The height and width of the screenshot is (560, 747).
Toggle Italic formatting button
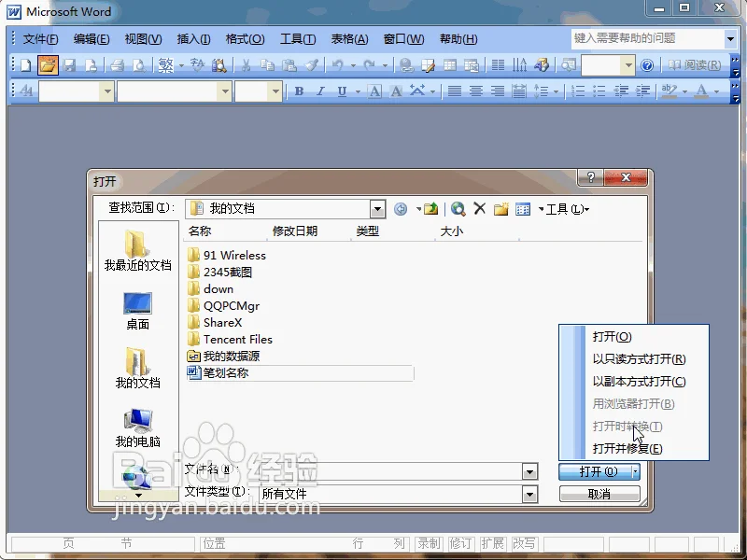pyautogui.click(x=320, y=91)
